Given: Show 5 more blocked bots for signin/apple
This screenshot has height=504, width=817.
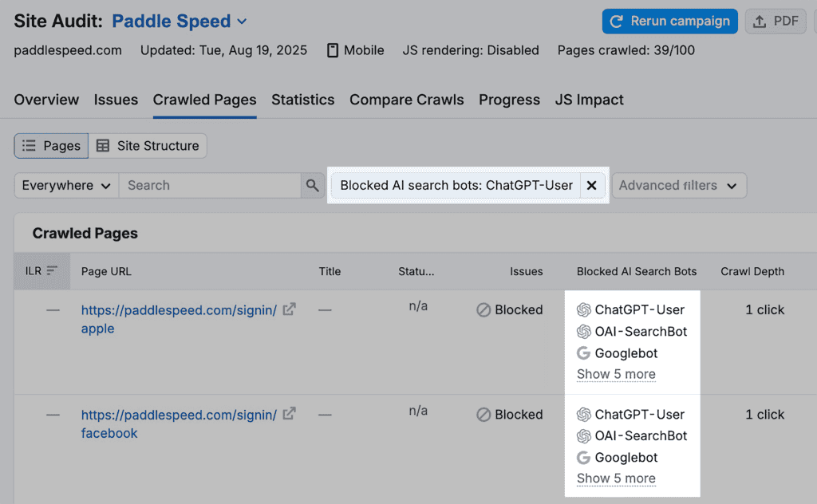Looking at the screenshot, I should point(615,374).
